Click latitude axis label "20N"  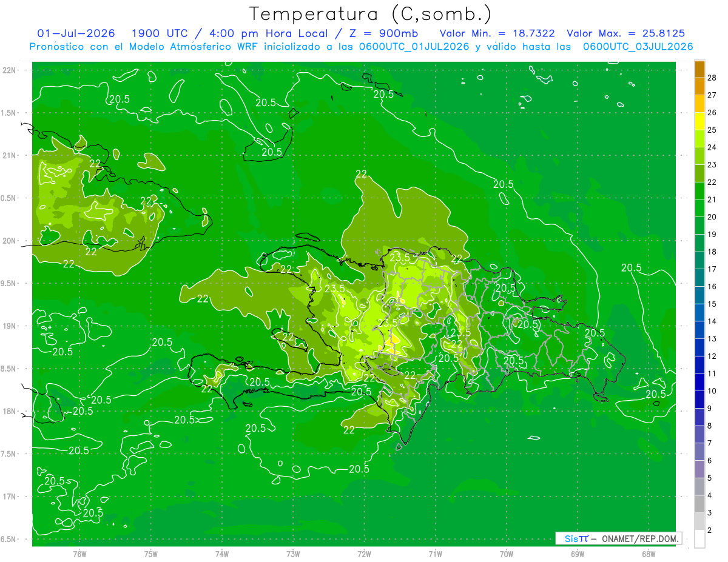point(9,241)
